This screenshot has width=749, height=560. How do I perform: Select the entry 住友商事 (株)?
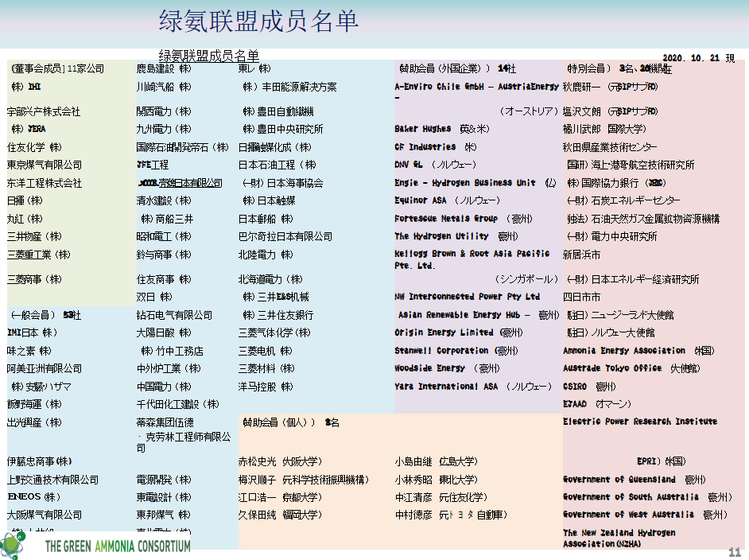[x=164, y=279]
